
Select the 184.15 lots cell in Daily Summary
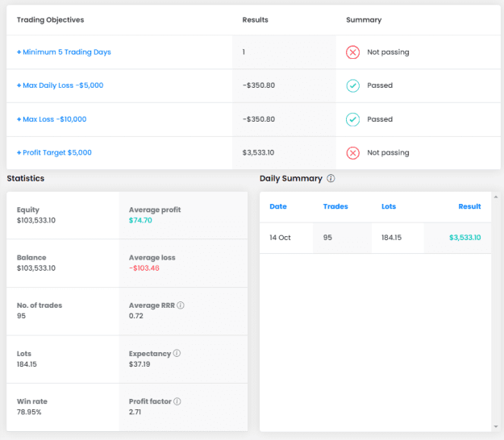point(391,238)
